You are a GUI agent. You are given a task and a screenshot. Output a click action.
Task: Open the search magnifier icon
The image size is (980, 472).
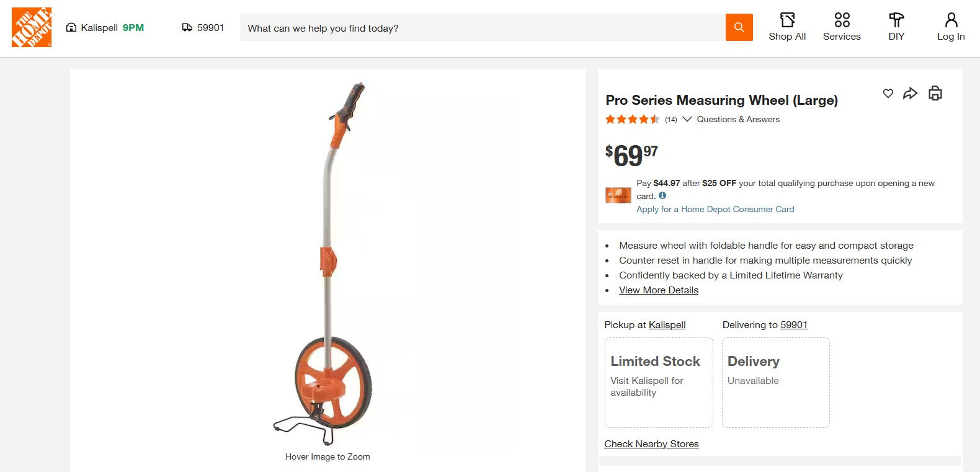point(738,27)
